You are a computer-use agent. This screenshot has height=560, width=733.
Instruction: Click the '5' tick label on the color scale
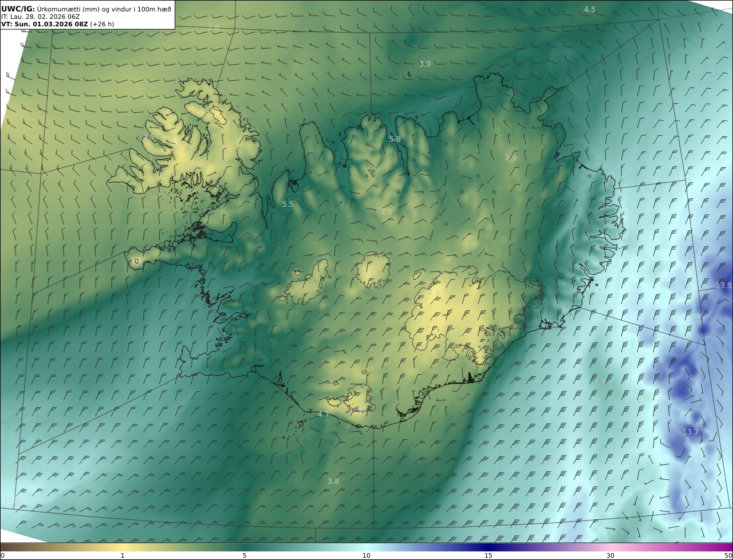(245, 555)
